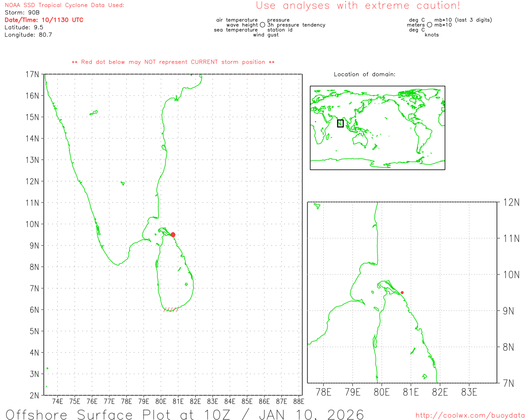Click the red dot position disclaimer text
Image resolution: width=525 pixels, height=420 pixels.
pyautogui.click(x=173, y=62)
